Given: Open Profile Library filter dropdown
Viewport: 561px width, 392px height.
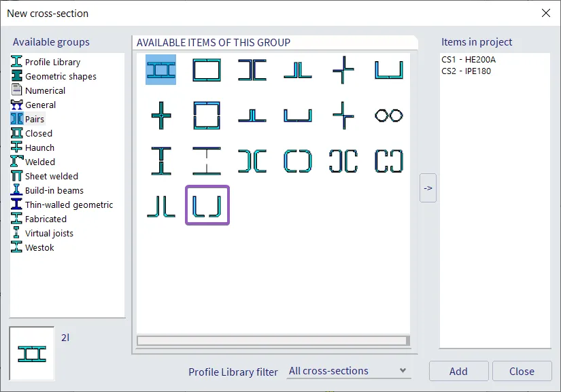Looking at the screenshot, I should click(348, 371).
